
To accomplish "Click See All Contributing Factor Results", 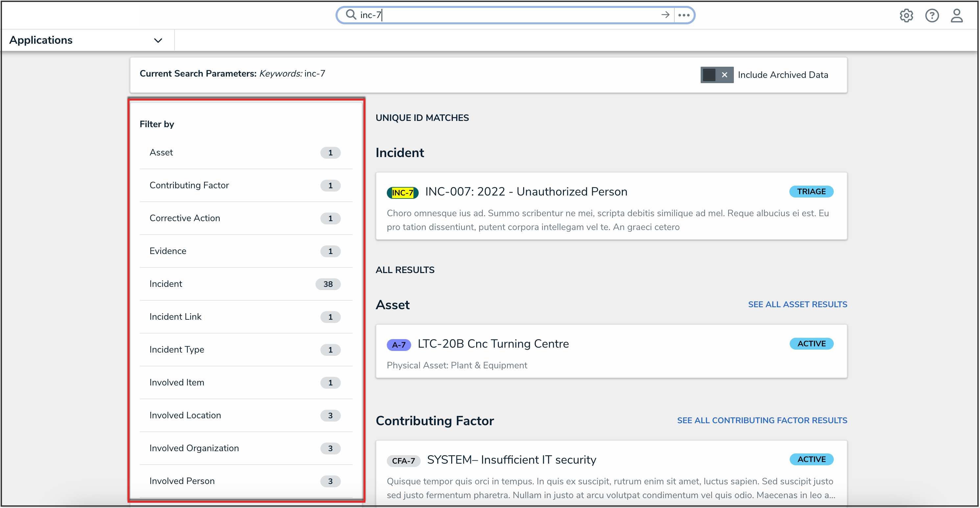I will [762, 420].
